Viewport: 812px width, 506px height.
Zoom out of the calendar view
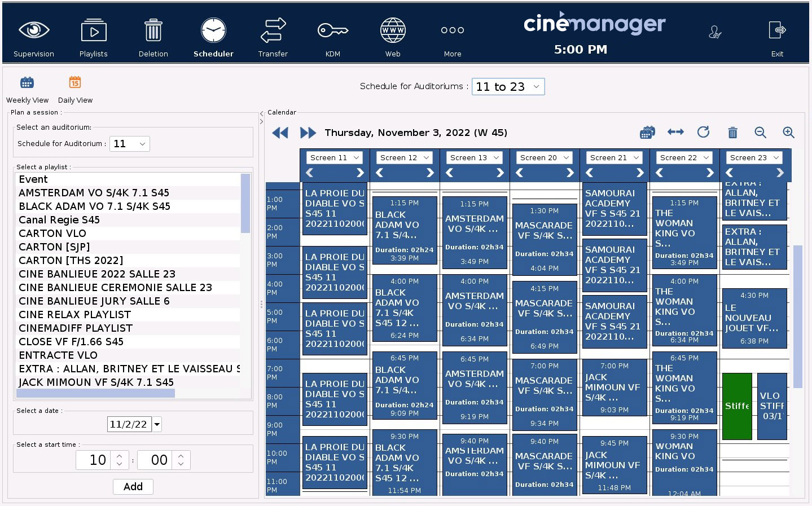pyautogui.click(x=760, y=132)
